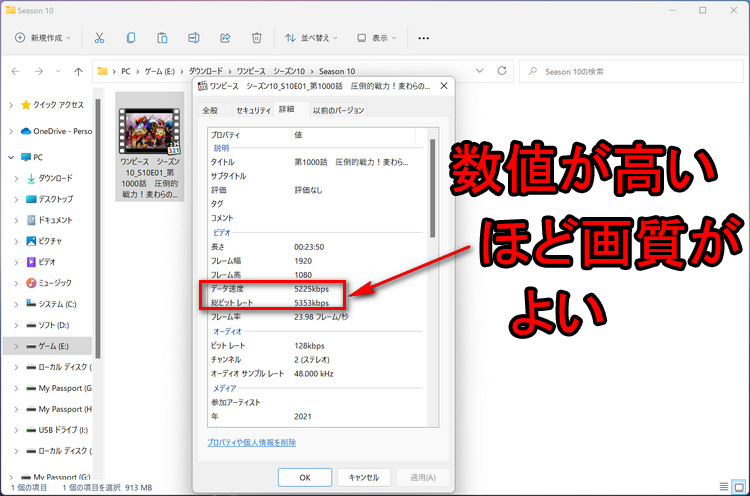The width and height of the screenshot is (750, 496).
Task: Expand address bar history dropdown
Action: 479,71
